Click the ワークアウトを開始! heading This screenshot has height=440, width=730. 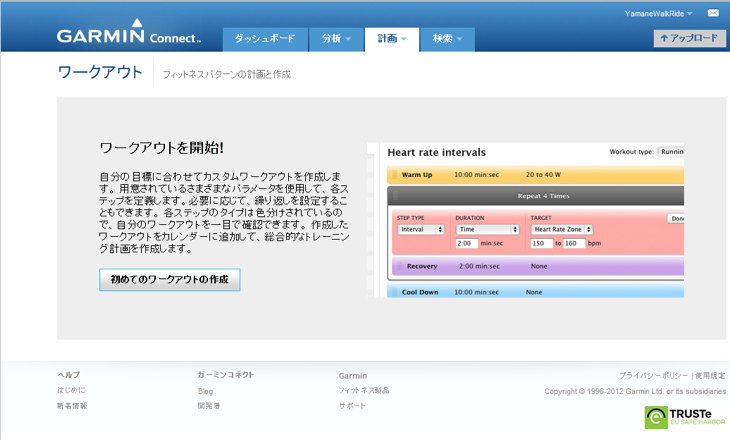[162, 148]
